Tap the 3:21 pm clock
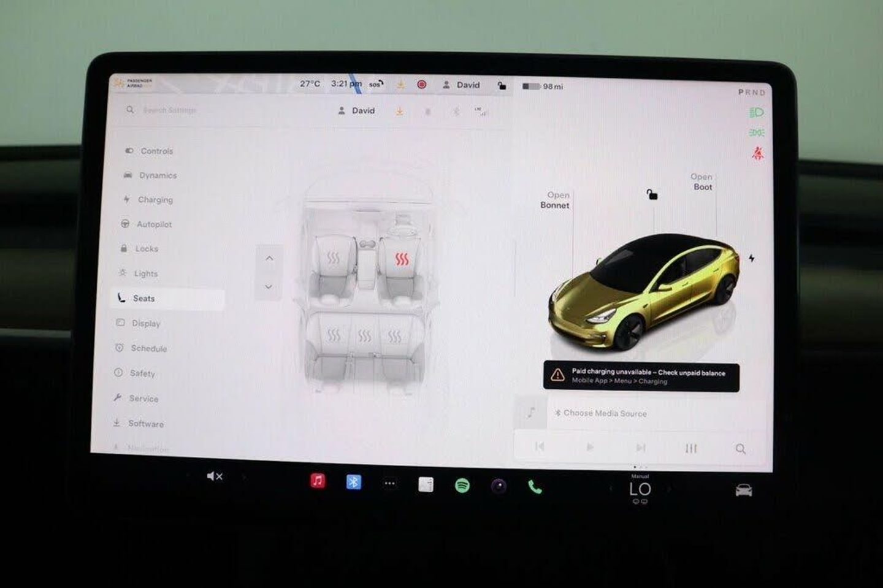Viewport: 883px width, 588px height. (x=346, y=83)
